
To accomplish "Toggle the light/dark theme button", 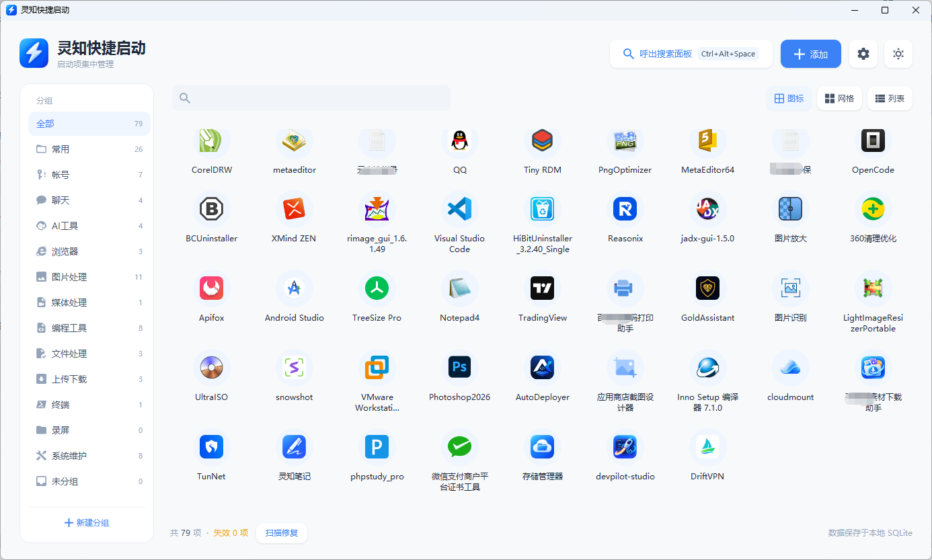I will click(898, 54).
